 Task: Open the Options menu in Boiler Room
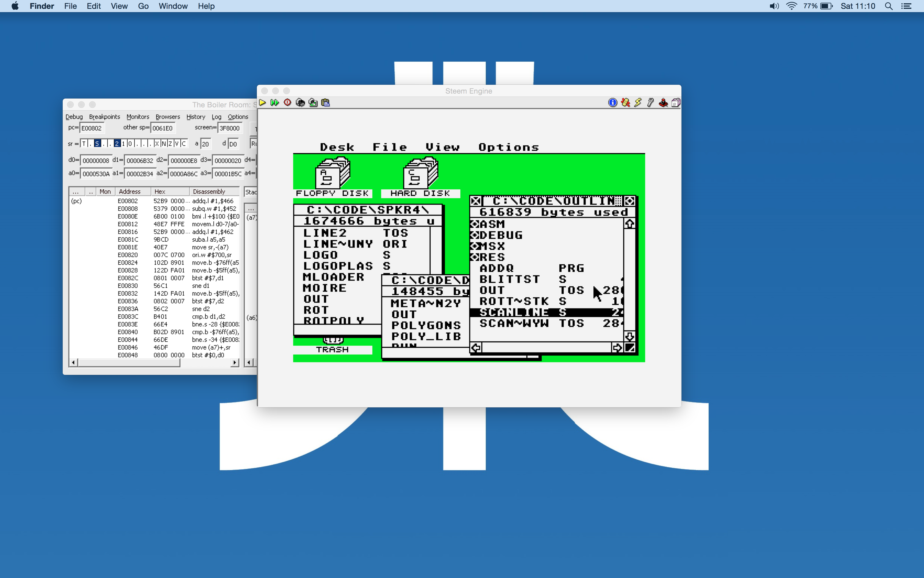click(x=238, y=117)
